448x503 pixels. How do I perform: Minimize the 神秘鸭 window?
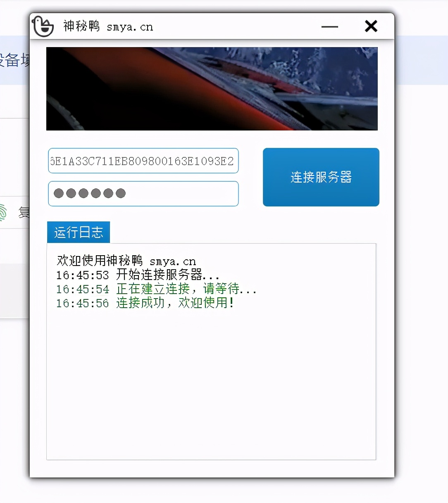330,27
